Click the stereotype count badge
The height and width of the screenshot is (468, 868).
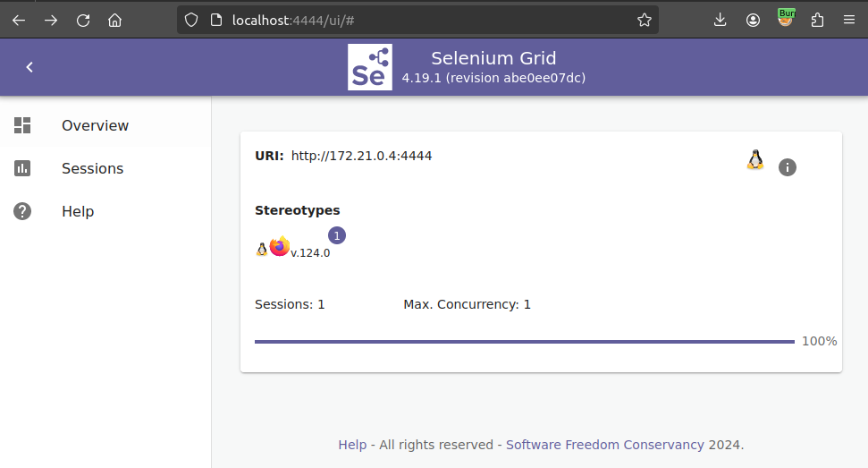337,235
